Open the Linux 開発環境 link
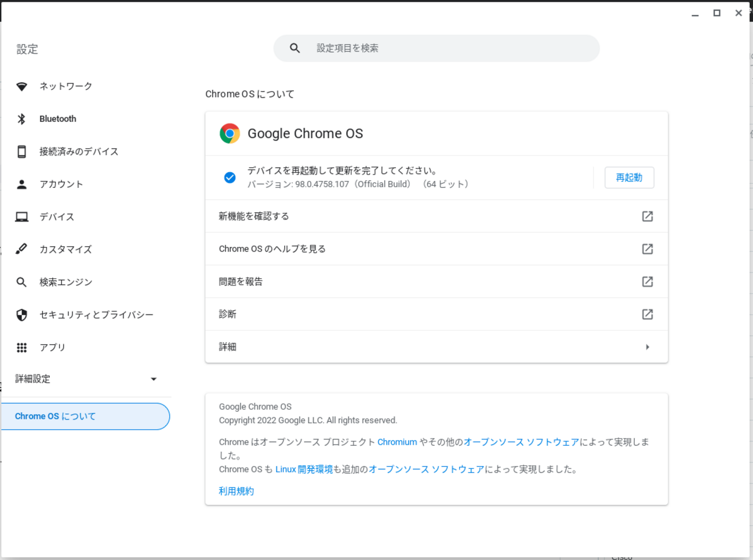 pos(304,470)
